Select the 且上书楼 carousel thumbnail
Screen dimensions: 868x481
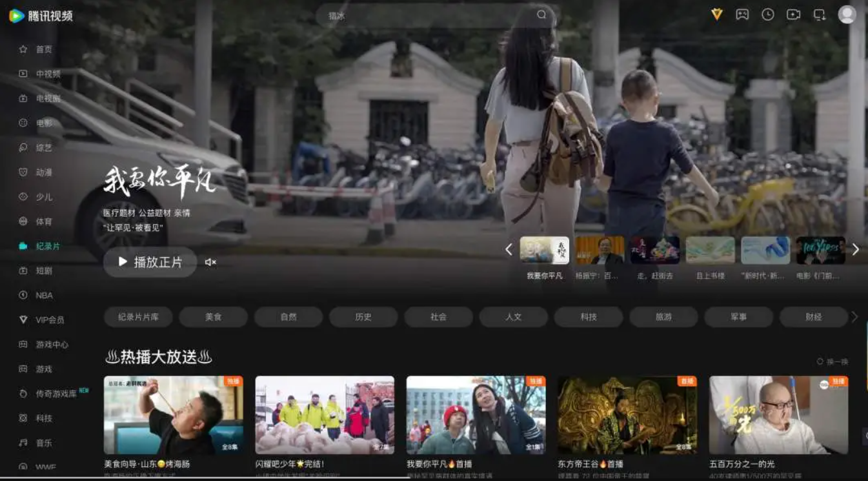[710, 251]
